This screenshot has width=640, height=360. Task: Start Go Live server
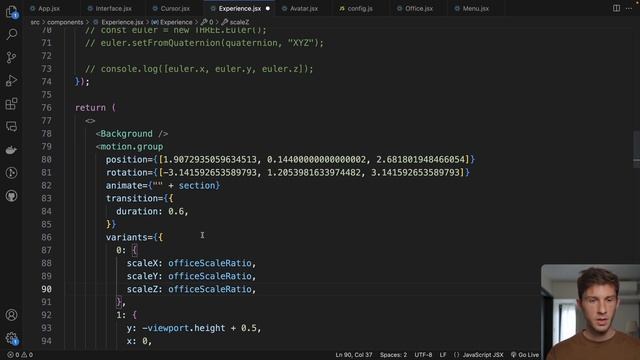(525, 355)
